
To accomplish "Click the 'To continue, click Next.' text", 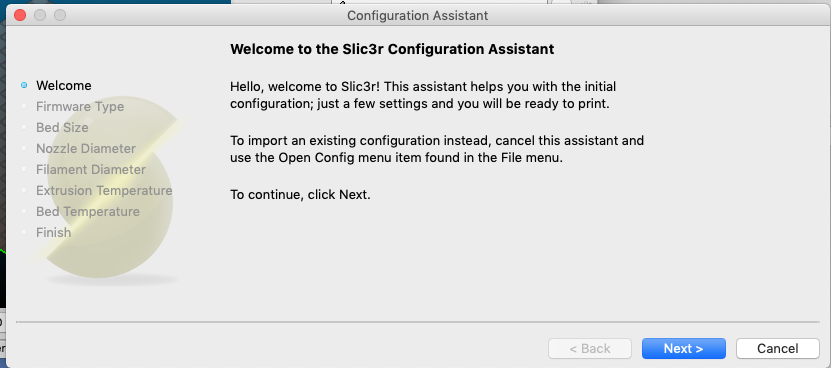I will click(x=300, y=195).
